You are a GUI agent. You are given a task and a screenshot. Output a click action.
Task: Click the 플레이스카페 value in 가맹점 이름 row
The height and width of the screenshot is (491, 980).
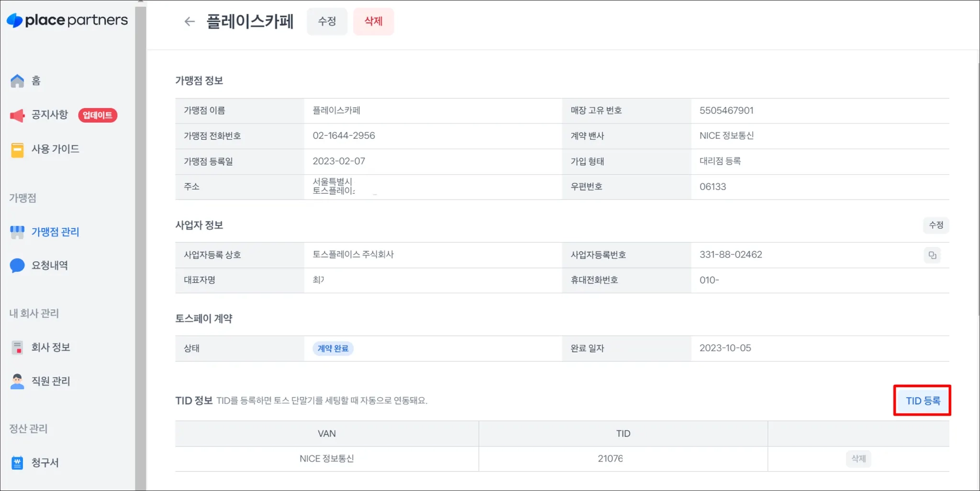[336, 111]
